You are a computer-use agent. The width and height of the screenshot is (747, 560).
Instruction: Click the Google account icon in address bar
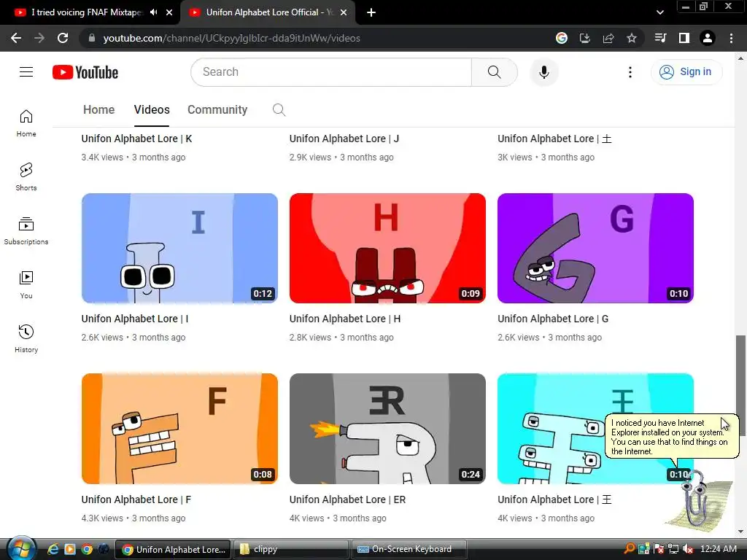pos(562,38)
